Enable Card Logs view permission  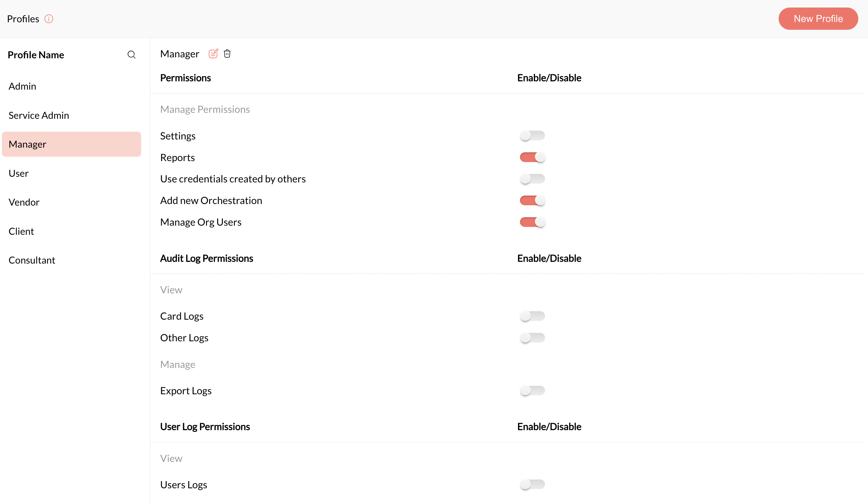pyautogui.click(x=532, y=316)
